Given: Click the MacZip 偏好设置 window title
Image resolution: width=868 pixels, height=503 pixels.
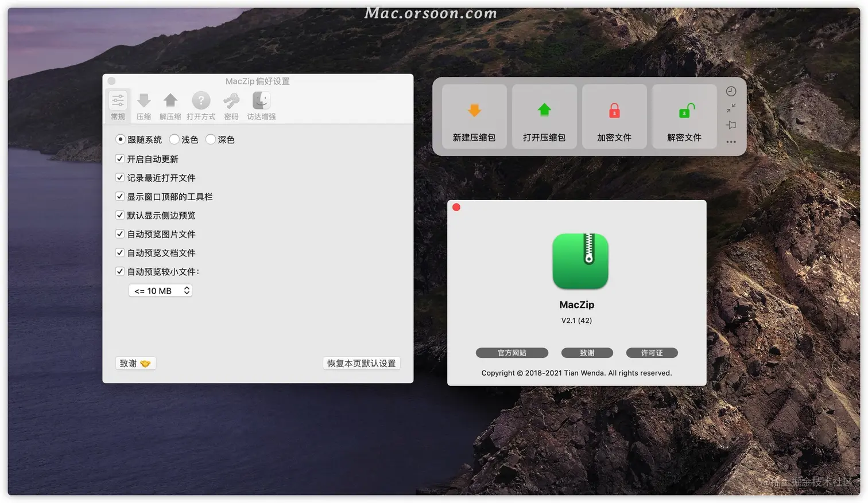Looking at the screenshot, I should [257, 81].
